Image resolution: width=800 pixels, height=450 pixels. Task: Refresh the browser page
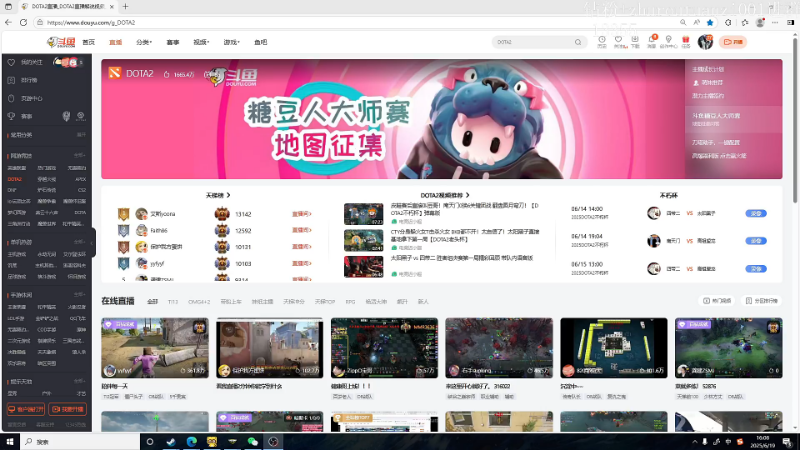(x=23, y=22)
